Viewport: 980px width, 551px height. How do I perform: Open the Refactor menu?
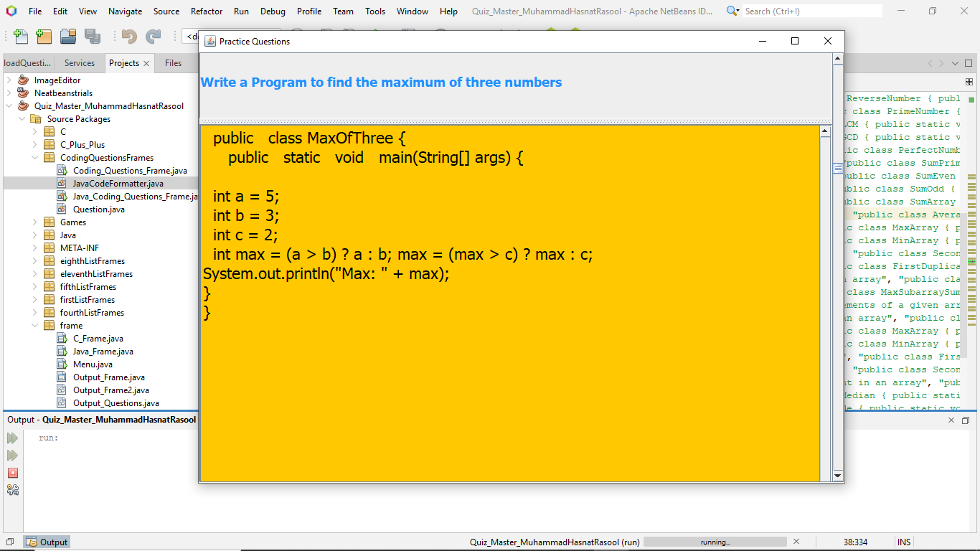[x=207, y=11]
